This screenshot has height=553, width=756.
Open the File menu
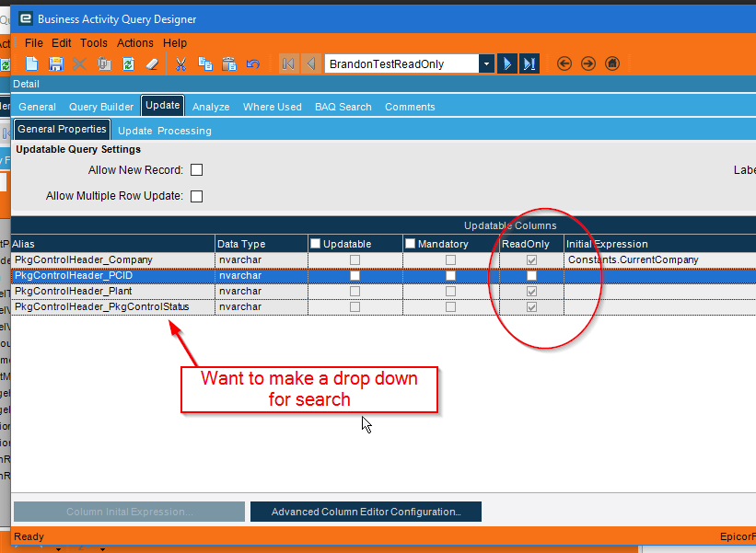pyautogui.click(x=34, y=43)
